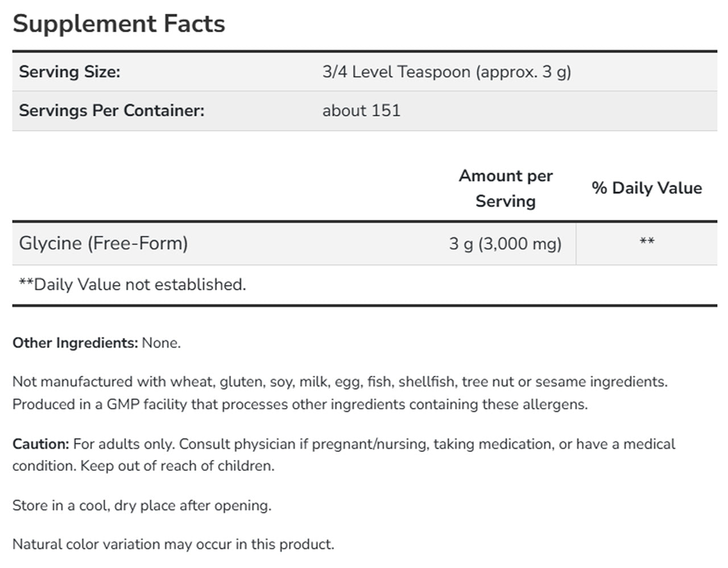Click the 3 g (3,000 mg) amount
Screen dimensions: 728x568
click(x=505, y=244)
